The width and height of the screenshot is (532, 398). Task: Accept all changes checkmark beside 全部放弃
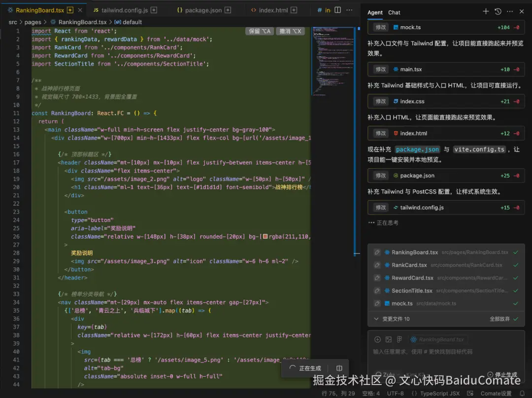516,319
